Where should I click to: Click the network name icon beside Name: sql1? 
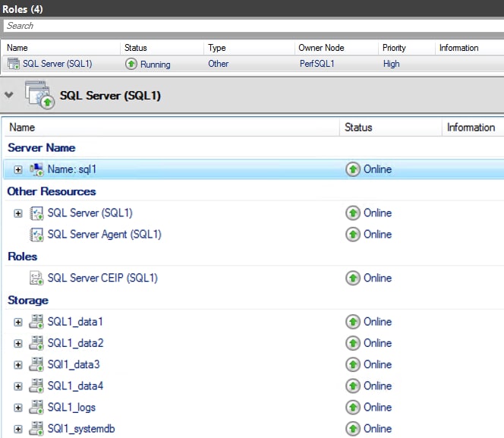tap(36, 169)
